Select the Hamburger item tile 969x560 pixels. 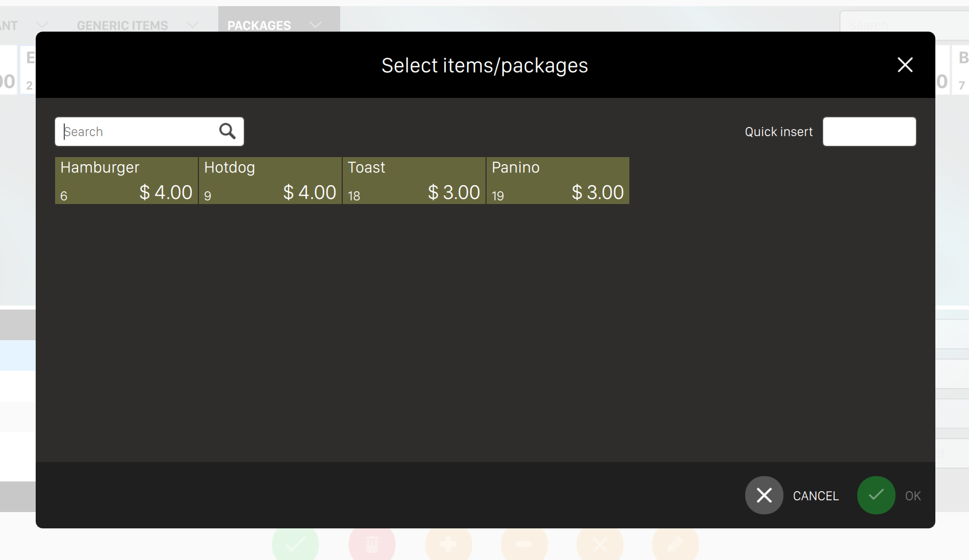pyautogui.click(x=126, y=181)
